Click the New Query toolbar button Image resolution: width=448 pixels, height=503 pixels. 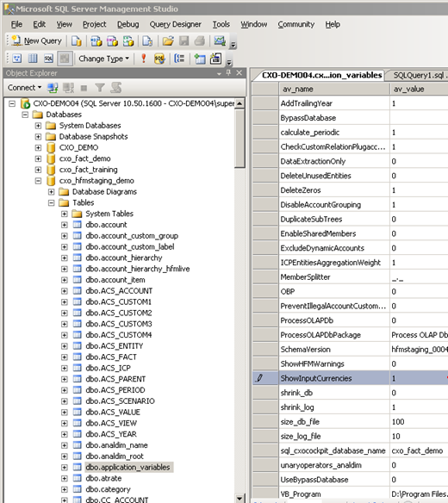point(36,40)
